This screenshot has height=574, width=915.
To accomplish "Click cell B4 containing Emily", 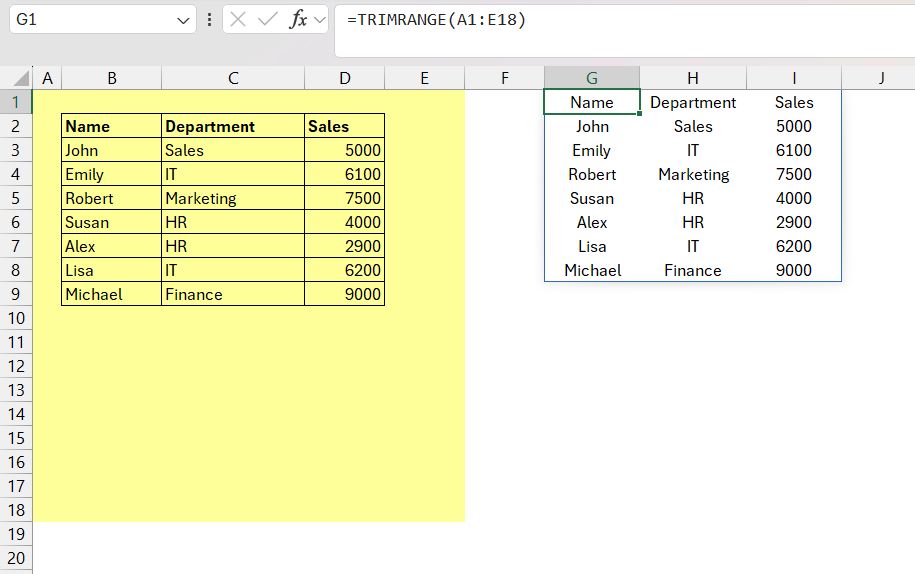I will coord(111,174).
